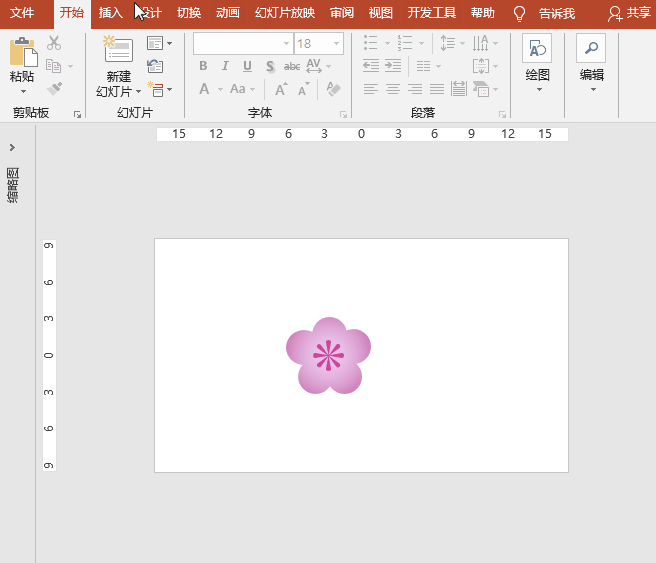Expand the Editing group dropdown arrow
656x563 pixels.
coord(593,90)
